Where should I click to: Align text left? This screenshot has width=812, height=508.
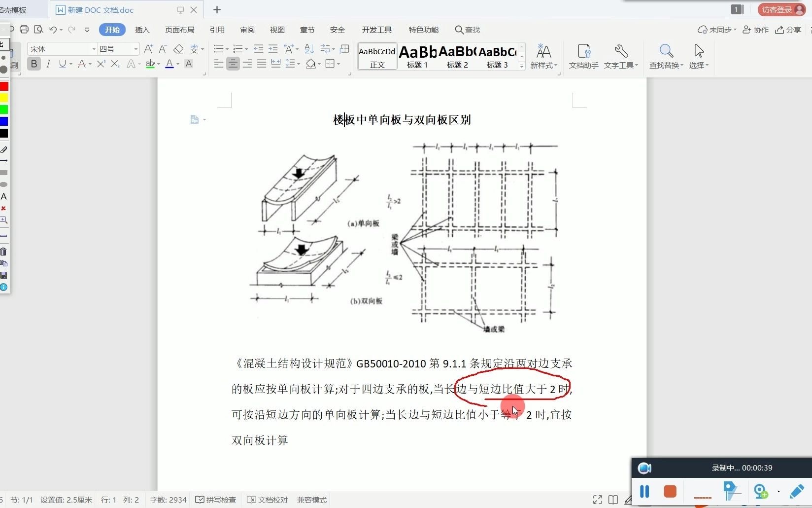[219, 64]
